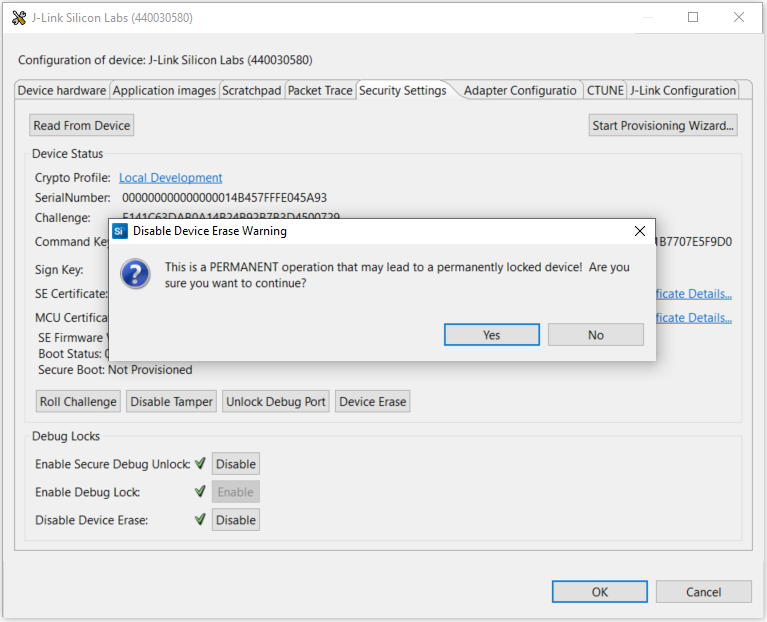This screenshot has width=767, height=622.
Task: Click Disable next to Disable Device Erase
Action: [x=236, y=520]
